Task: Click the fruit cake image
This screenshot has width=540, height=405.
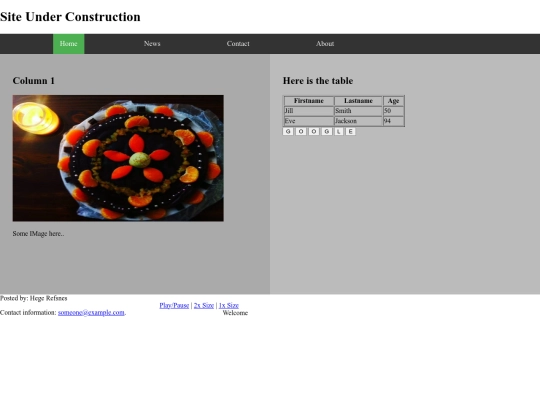Action: point(118,158)
